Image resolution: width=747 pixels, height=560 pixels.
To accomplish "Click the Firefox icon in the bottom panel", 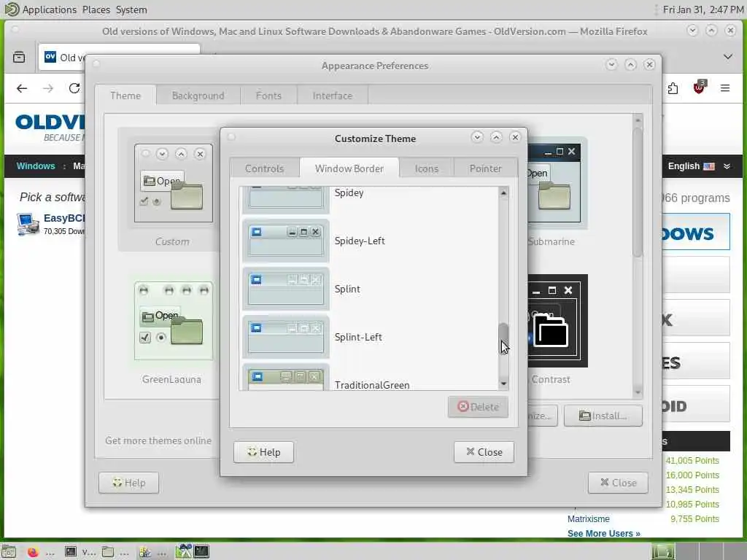I will point(32,551).
